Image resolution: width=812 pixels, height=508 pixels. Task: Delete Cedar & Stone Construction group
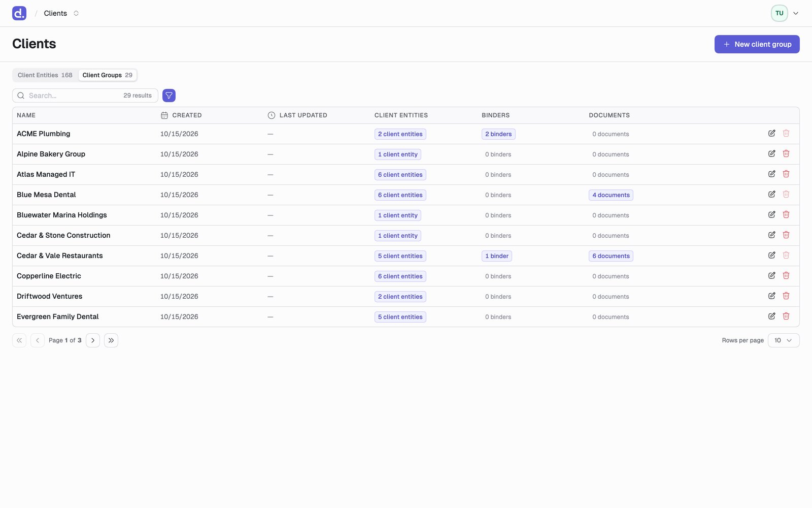[x=786, y=235]
